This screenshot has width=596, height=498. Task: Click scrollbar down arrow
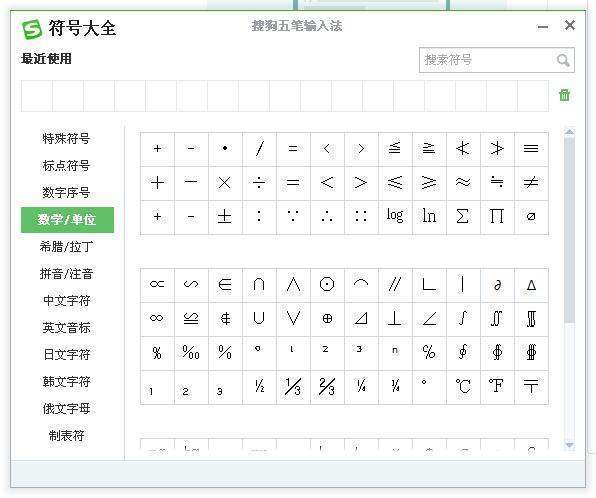click(x=569, y=445)
